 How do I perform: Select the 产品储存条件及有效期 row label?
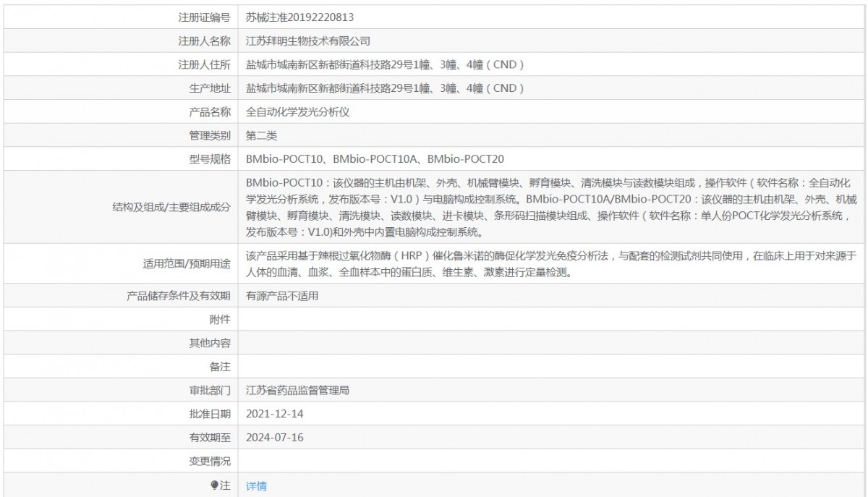[x=179, y=296]
